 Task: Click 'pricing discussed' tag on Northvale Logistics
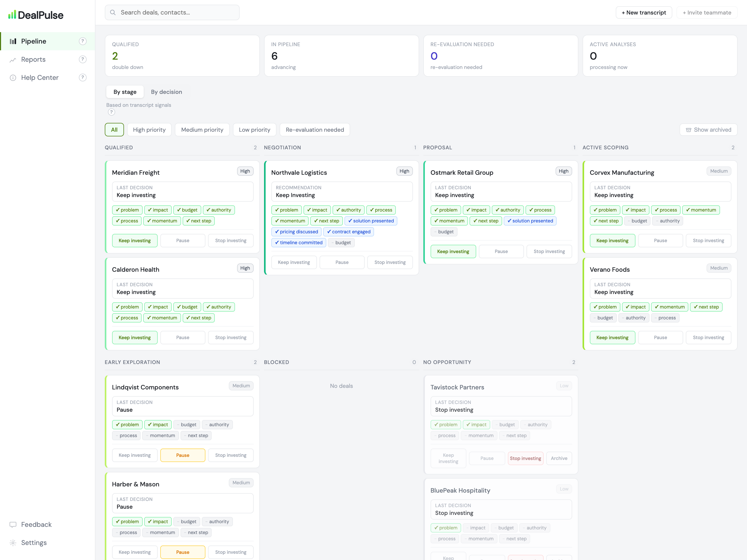click(x=296, y=232)
